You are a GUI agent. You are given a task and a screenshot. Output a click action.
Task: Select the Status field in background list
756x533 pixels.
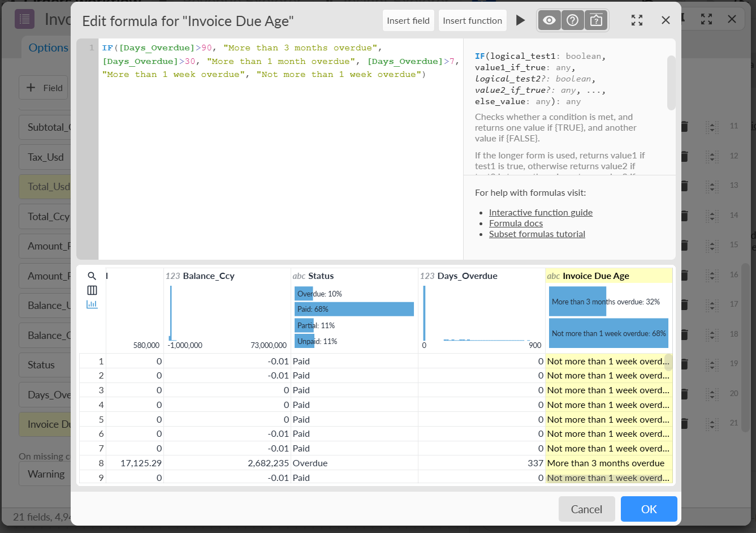coord(45,365)
